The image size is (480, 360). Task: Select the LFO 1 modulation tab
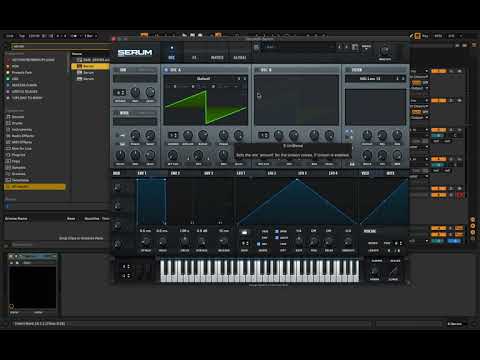241,173
